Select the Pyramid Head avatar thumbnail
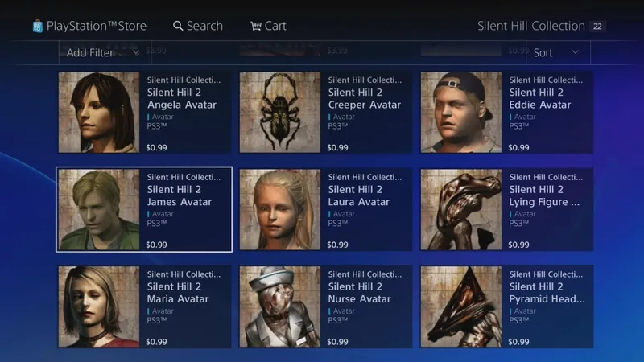 tap(460, 306)
